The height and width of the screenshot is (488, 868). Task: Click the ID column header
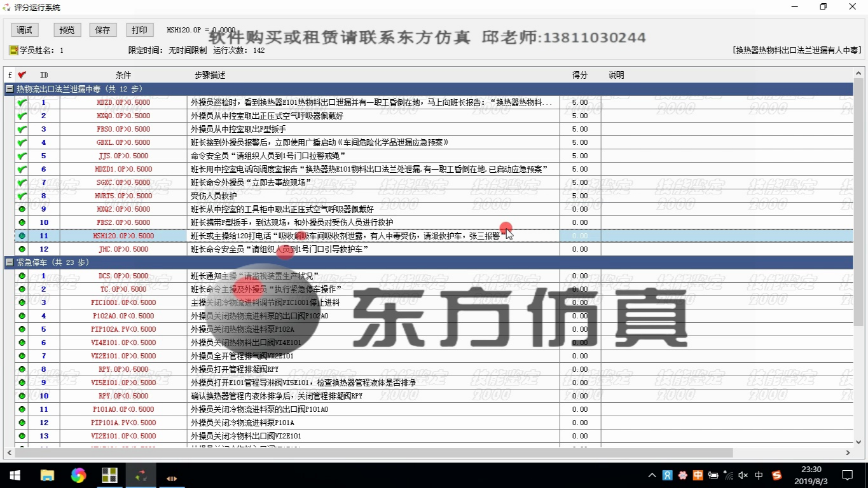click(44, 75)
